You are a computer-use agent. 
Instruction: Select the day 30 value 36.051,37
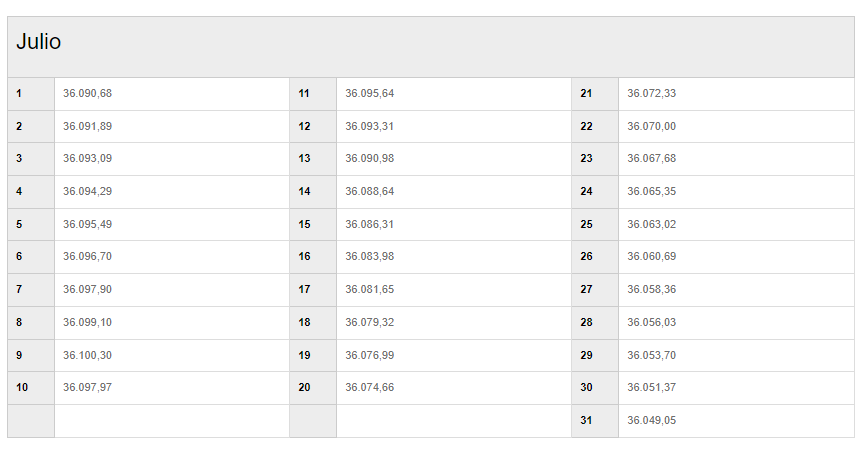click(x=651, y=387)
